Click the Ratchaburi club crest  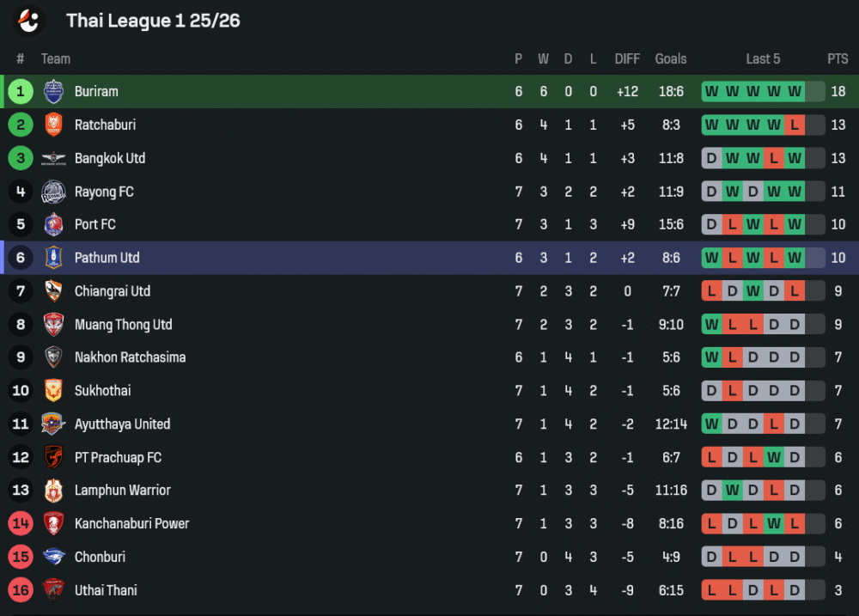click(53, 125)
